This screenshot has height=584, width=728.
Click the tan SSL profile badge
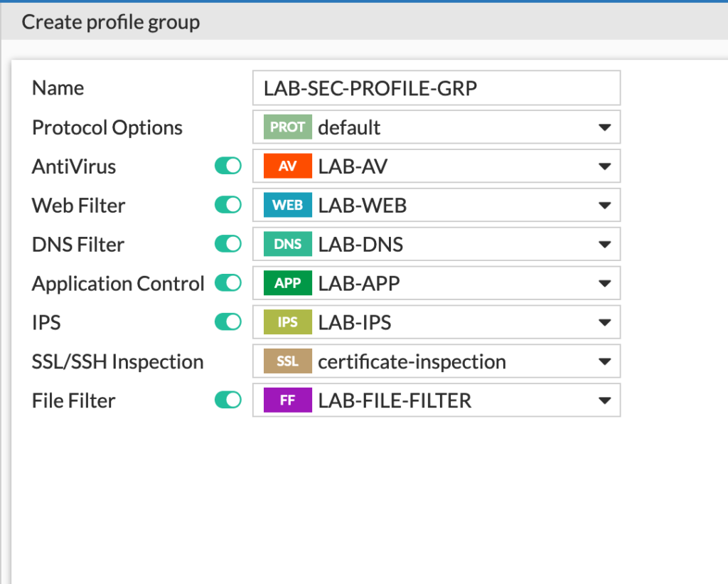pyautogui.click(x=287, y=361)
